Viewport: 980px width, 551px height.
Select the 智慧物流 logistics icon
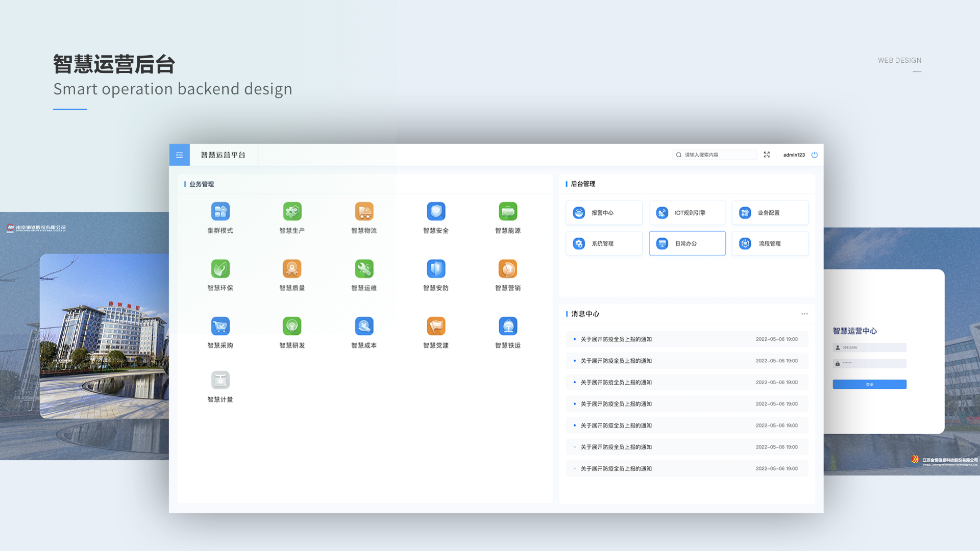click(x=363, y=212)
